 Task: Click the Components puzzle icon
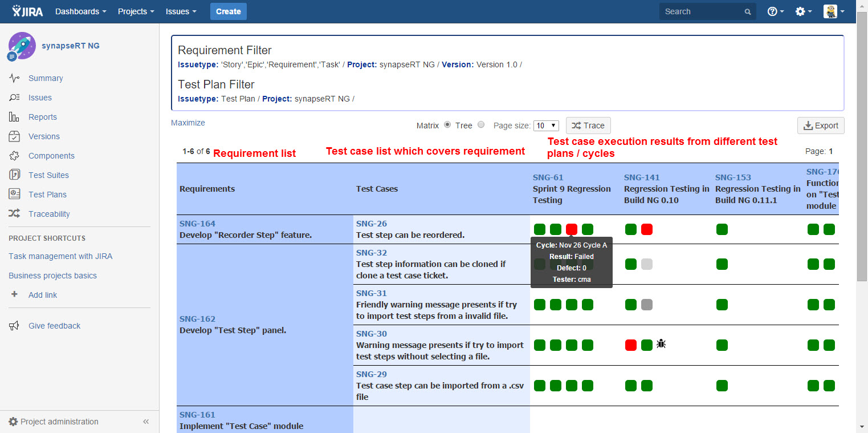pos(15,156)
